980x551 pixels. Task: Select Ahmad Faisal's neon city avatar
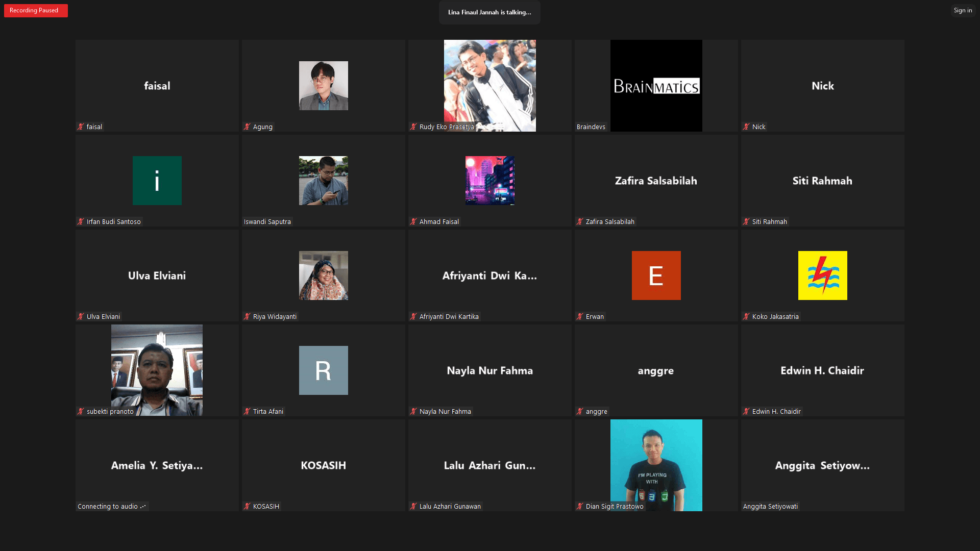coord(489,180)
